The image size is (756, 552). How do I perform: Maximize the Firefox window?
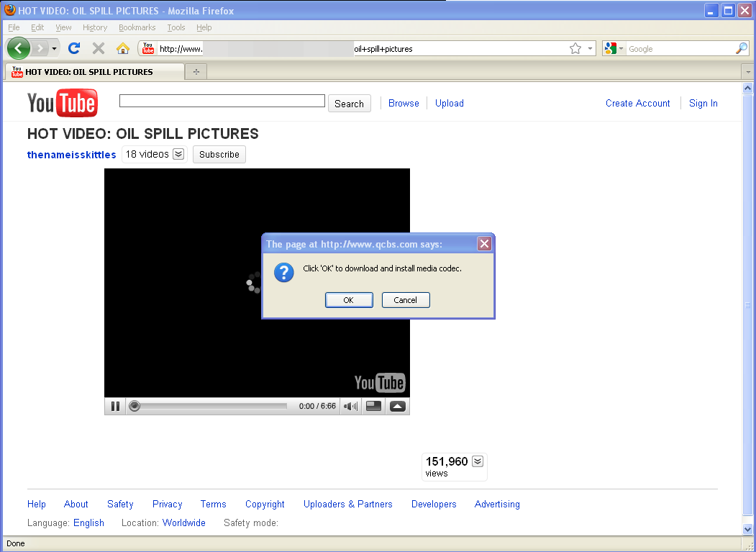pos(728,10)
